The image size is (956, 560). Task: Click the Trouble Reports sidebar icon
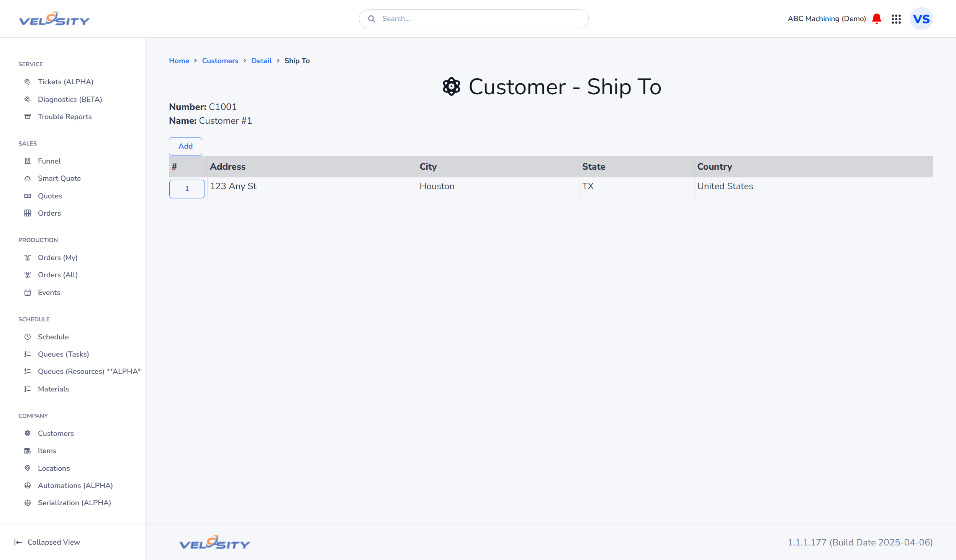(28, 116)
